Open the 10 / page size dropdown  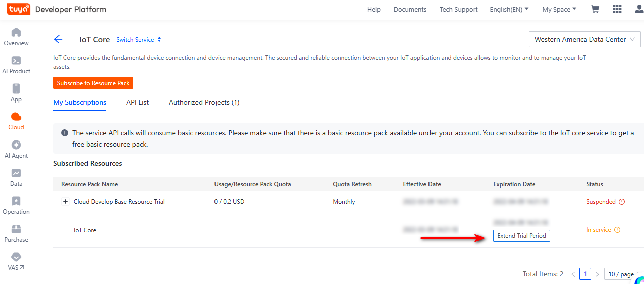click(x=624, y=274)
